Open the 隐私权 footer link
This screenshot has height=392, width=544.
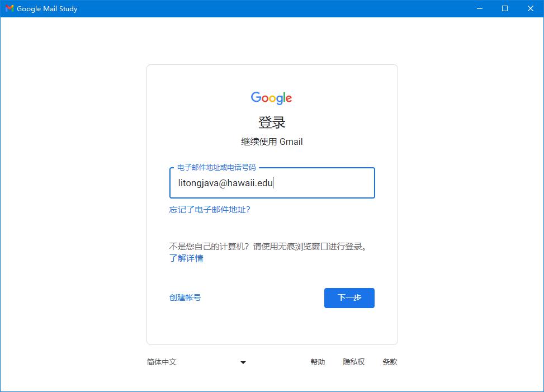click(x=353, y=362)
